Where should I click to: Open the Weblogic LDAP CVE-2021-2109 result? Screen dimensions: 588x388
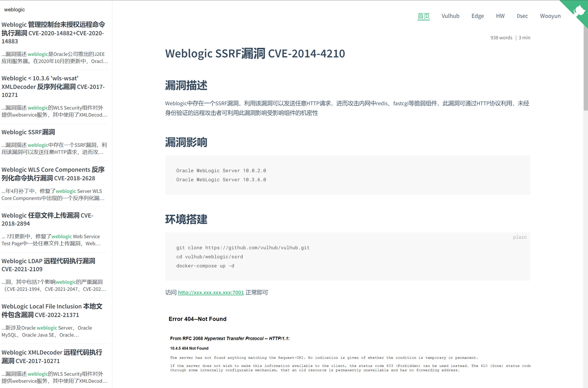click(48, 265)
